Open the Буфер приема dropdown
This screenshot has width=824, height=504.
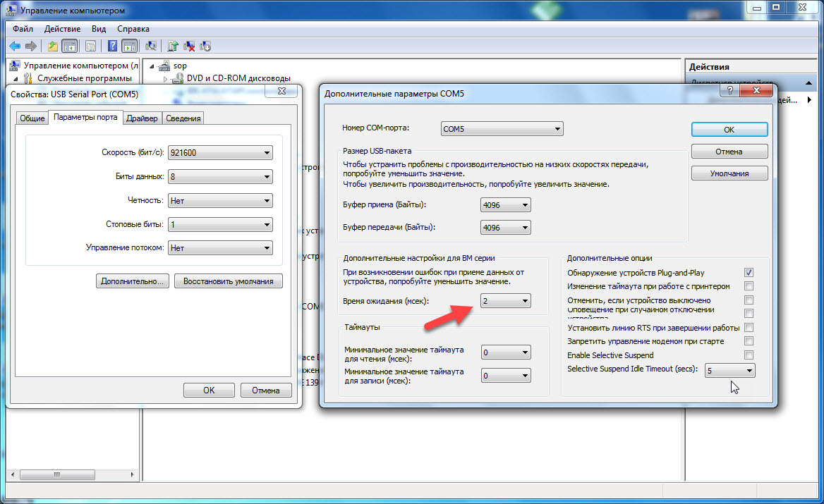coord(506,204)
